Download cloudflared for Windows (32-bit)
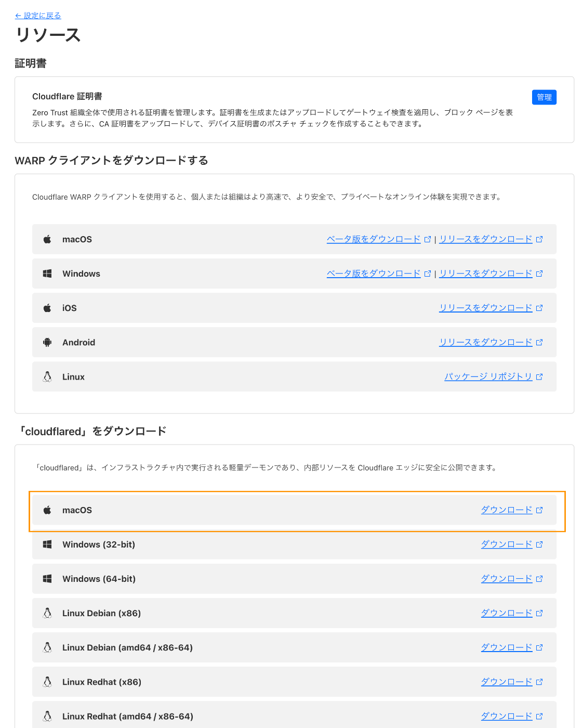Screen dimensions: 583x728 coord(507,544)
